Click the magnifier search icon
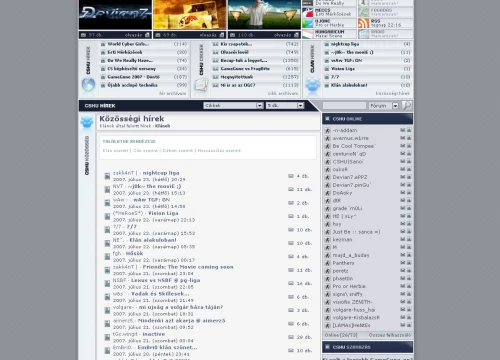 pyautogui.click(x=407, y=105)
